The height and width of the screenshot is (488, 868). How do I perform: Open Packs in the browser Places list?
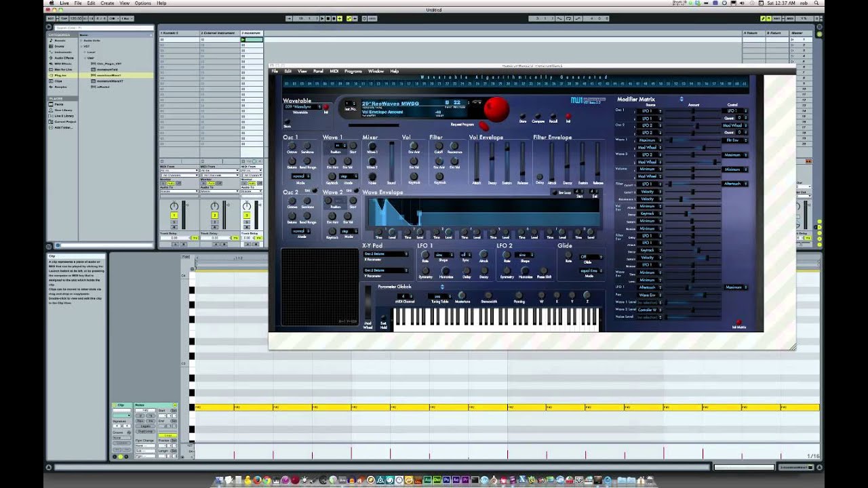click(59, 104)
